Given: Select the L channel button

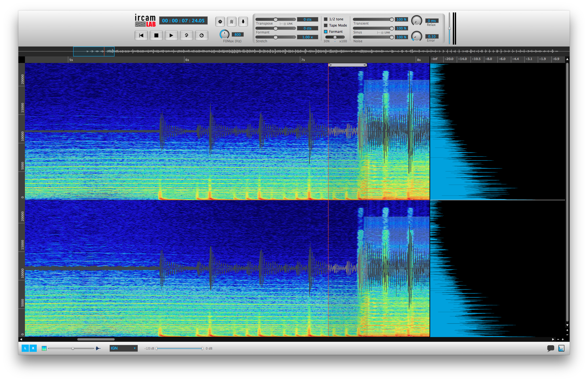Looking at the screenshot, I should tap(25, 348).
